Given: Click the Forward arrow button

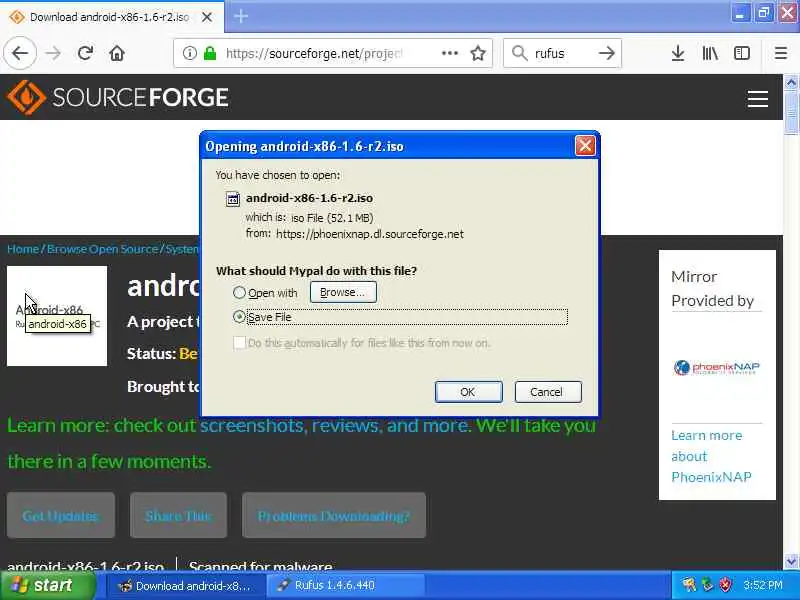Looking at the screenshot, I should (x=53, y=53).
